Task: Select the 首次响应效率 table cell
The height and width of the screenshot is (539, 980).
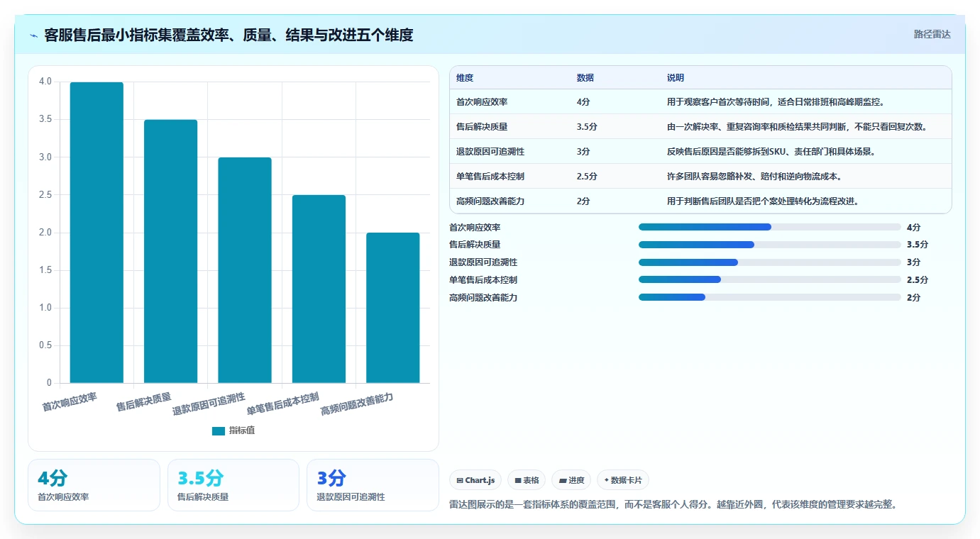Action: 482,102
